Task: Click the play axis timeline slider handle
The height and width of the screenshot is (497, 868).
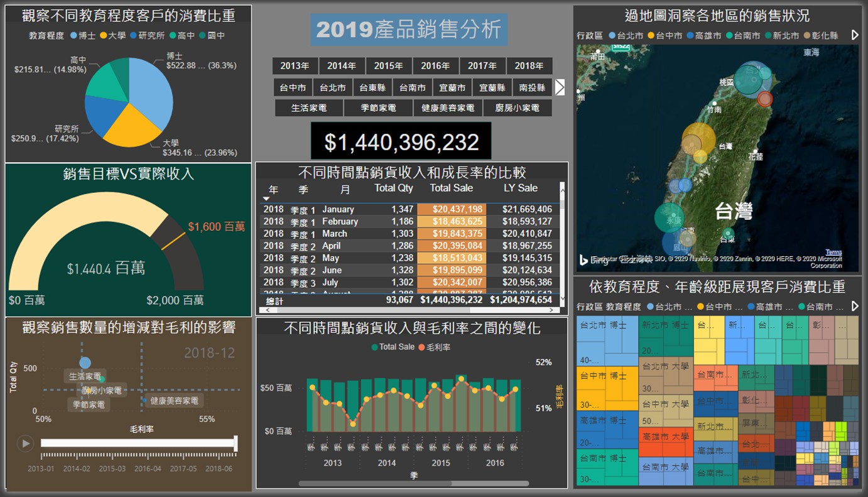Action: 236,443
